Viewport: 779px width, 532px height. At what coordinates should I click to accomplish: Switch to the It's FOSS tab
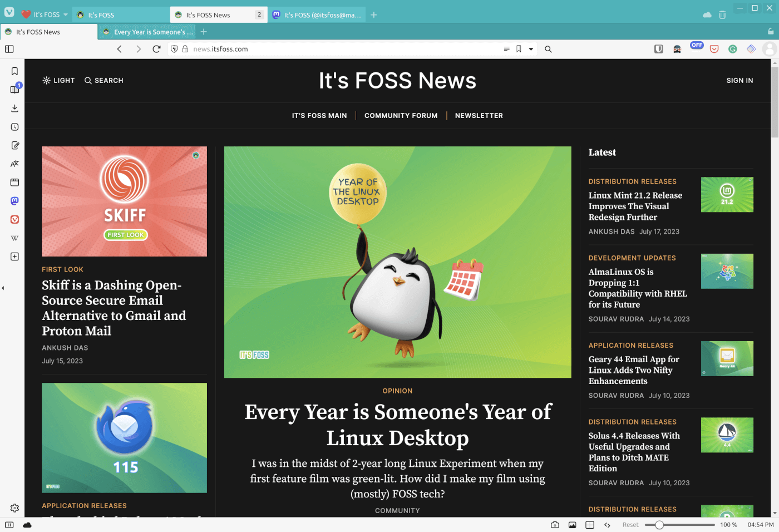pyautogui.click(x=121, y=15)
